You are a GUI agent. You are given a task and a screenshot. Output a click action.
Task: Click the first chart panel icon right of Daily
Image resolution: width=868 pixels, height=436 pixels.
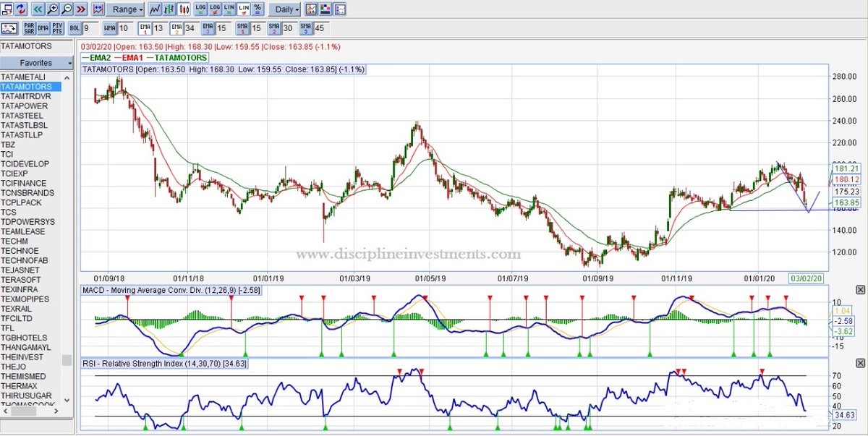[310, 9]
